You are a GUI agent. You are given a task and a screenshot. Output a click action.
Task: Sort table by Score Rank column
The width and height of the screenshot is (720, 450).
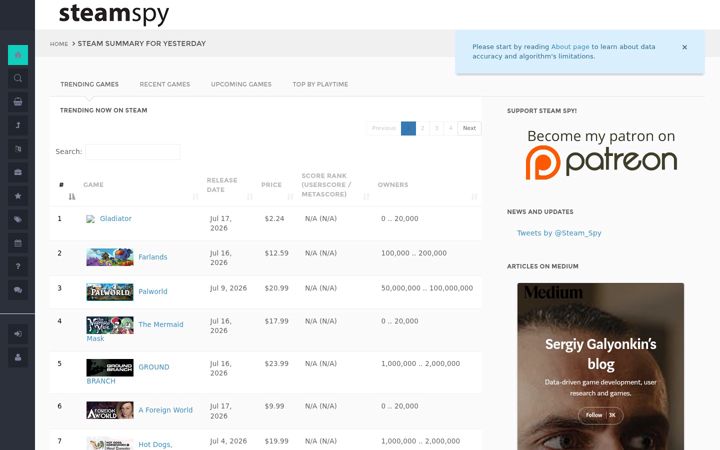pos(334,185)
